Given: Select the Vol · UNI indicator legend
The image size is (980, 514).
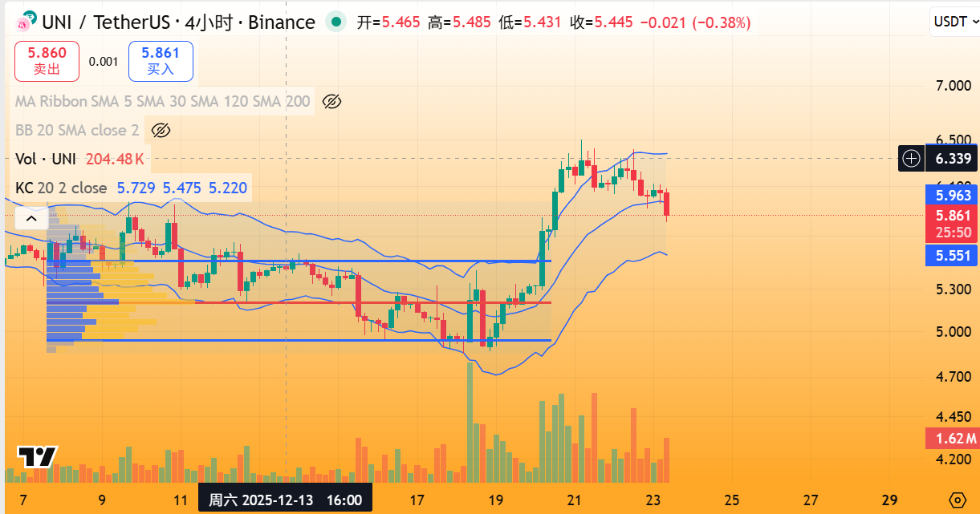Looking at the screenshot, I should pyautogui.click(x=47, y=159).
